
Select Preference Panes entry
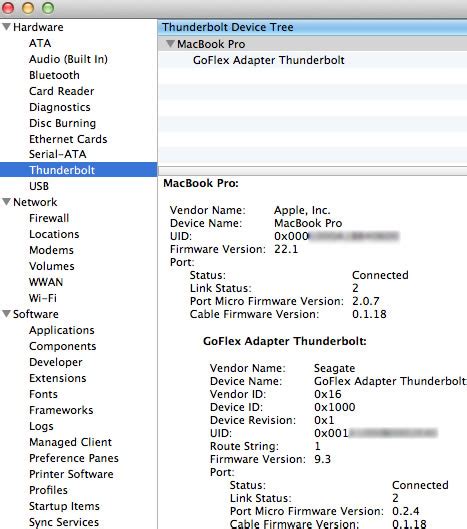coord(74,458)
